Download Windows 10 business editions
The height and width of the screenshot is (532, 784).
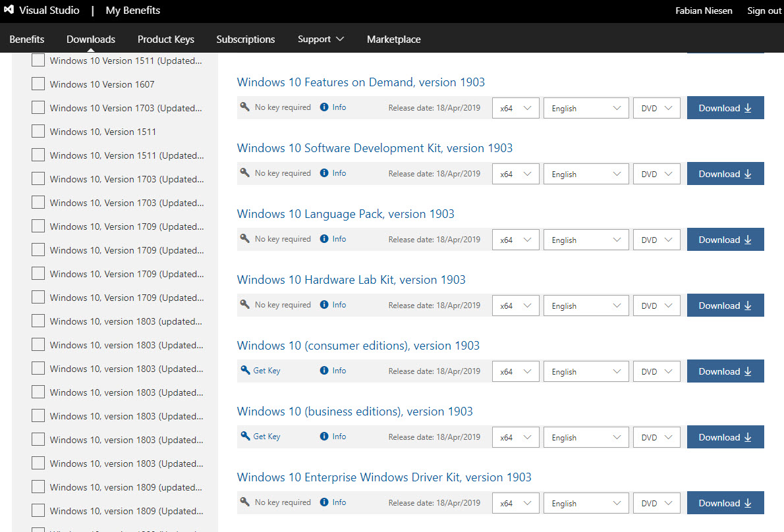pos(725,437)
